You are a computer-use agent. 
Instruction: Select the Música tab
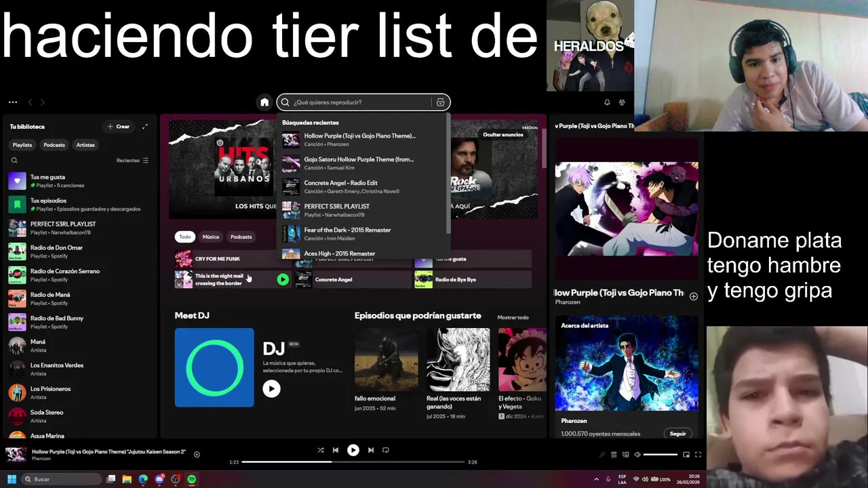[x=211, y=237]
